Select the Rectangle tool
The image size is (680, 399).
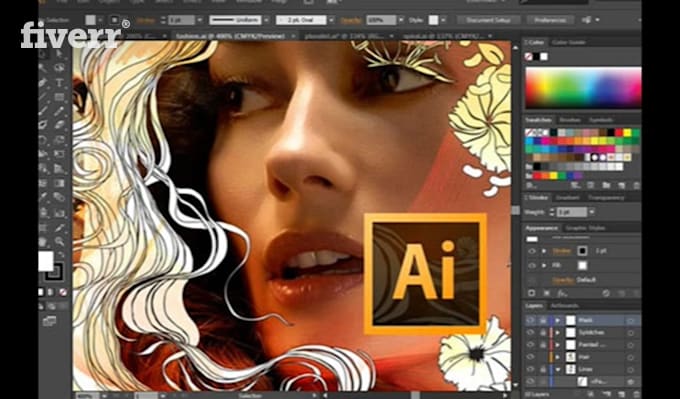59,97
